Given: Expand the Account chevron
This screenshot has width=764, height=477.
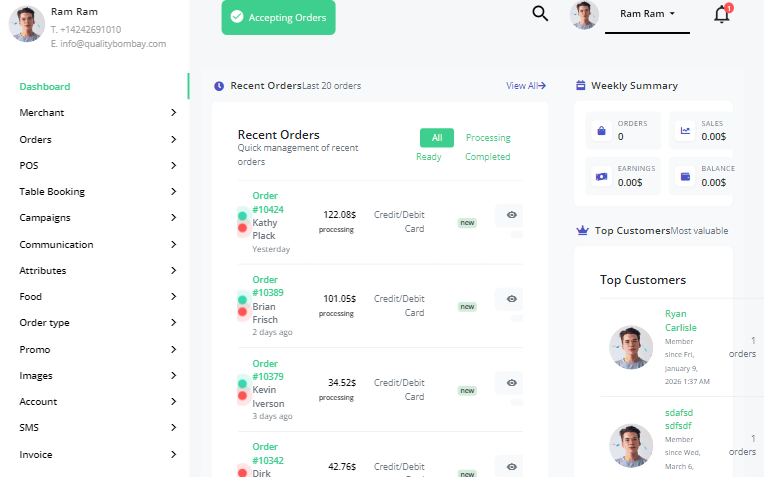Looking at the screenshot, I should (x=173, y=401).
